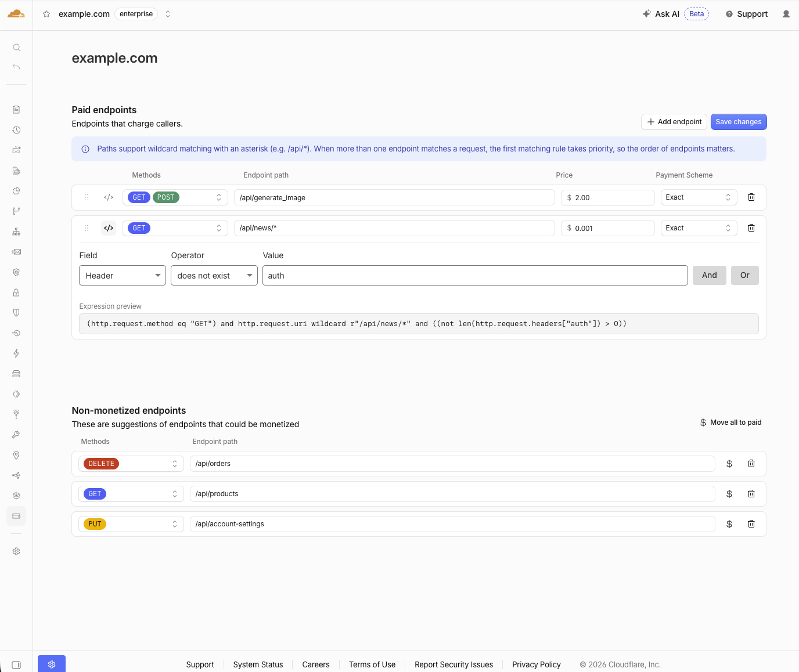Viewport: 799px width, 672px height.
Task: Open the wrench sidebar icon
Action: click(x=16, y=435)
